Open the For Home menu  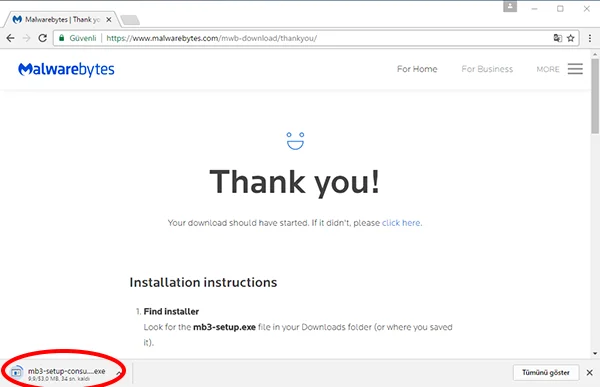coord(417,69)
